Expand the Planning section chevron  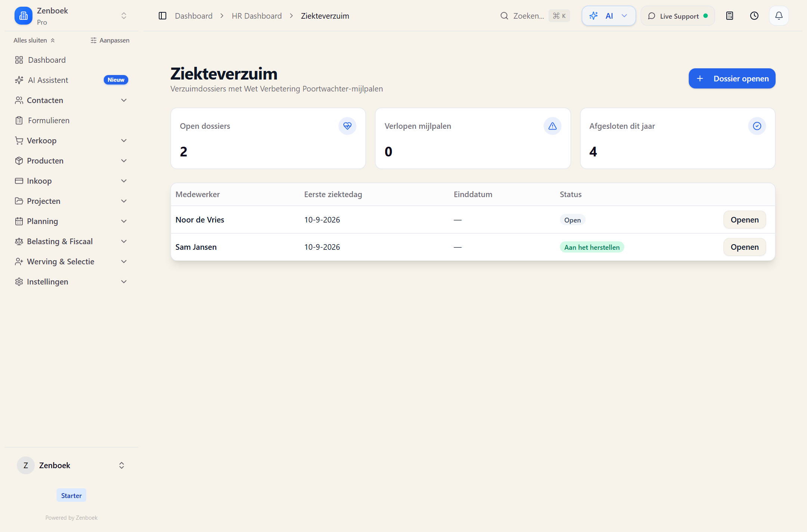coord(124,221)
